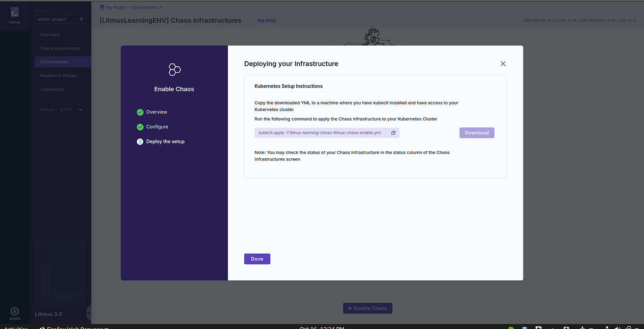
Task: Click the Run the following command line
Action: click(346, 119)
